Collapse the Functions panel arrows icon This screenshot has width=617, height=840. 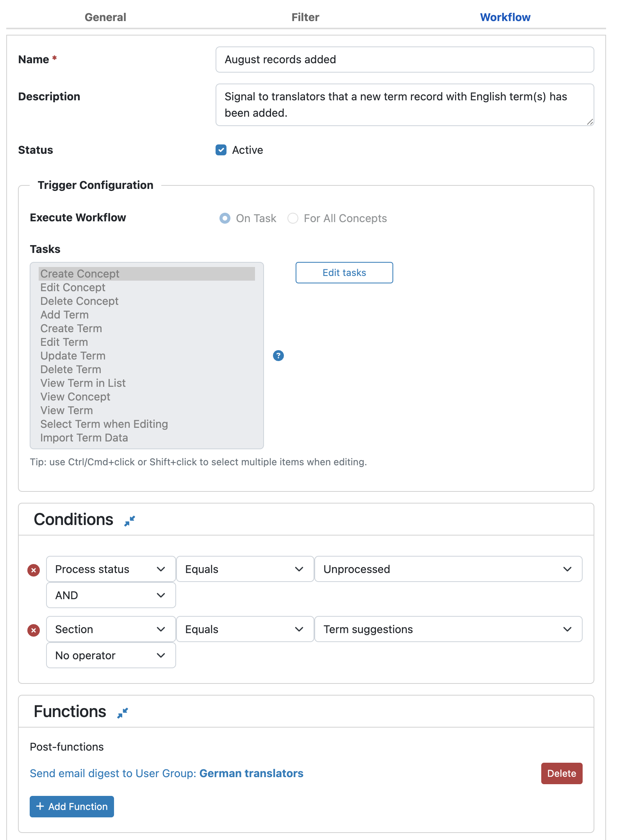tap(123, 713)
